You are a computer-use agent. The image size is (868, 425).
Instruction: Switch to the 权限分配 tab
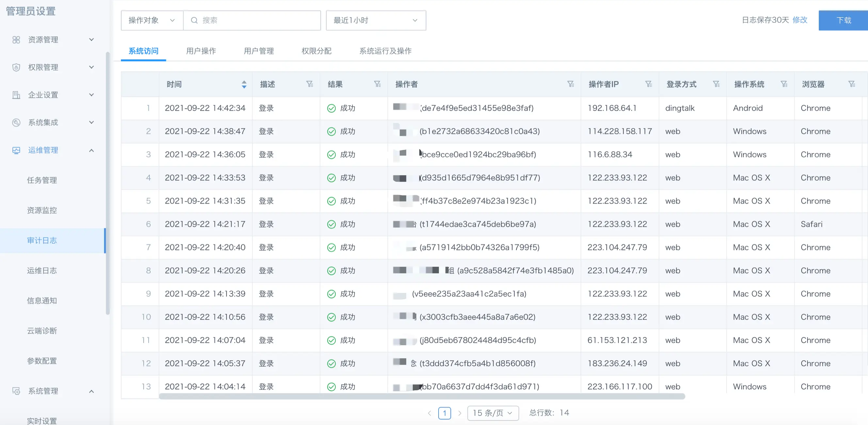(316, 51)
